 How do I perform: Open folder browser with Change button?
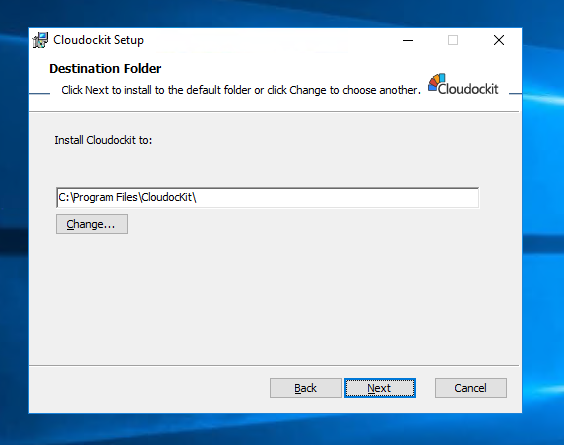point(92,224)
